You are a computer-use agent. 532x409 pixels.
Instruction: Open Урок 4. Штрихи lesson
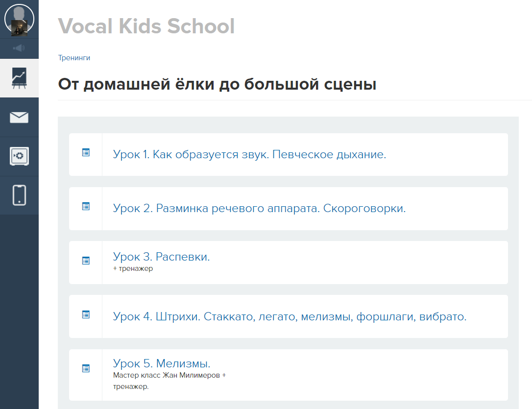(290, 316)
